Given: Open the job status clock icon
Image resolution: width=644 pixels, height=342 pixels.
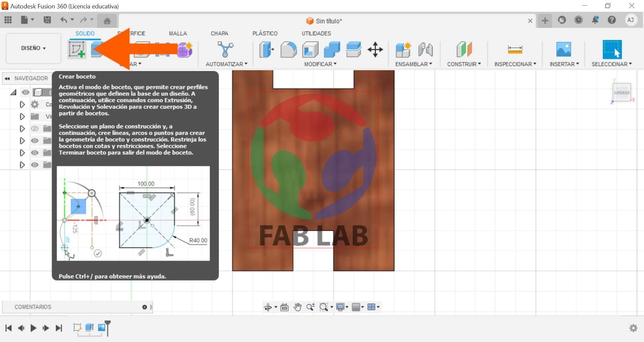Looking at the screenshot, I should tap(578, 20).
